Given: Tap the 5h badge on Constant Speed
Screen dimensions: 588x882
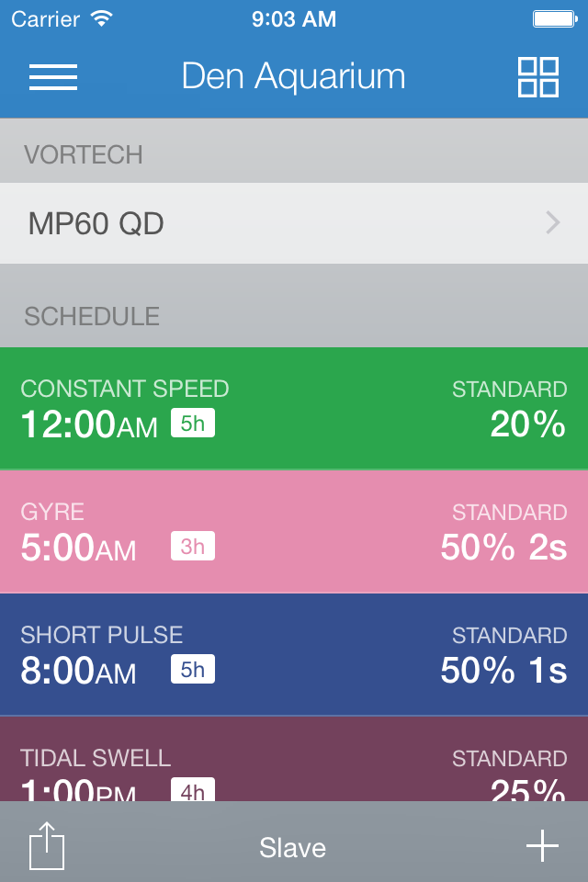Looking at the screenshot, I should pyautogui.click(x=193, y=424).
